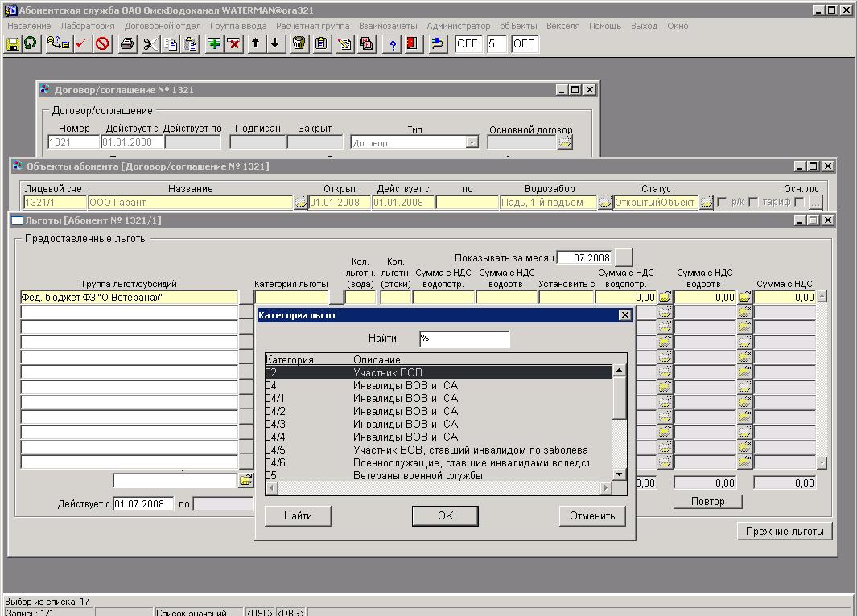The width and height of the screenshot is (857, 616).
Task: Click the green Refresh arrow toolbar icon
Action: pyautogui.click(x=31, y=44)
